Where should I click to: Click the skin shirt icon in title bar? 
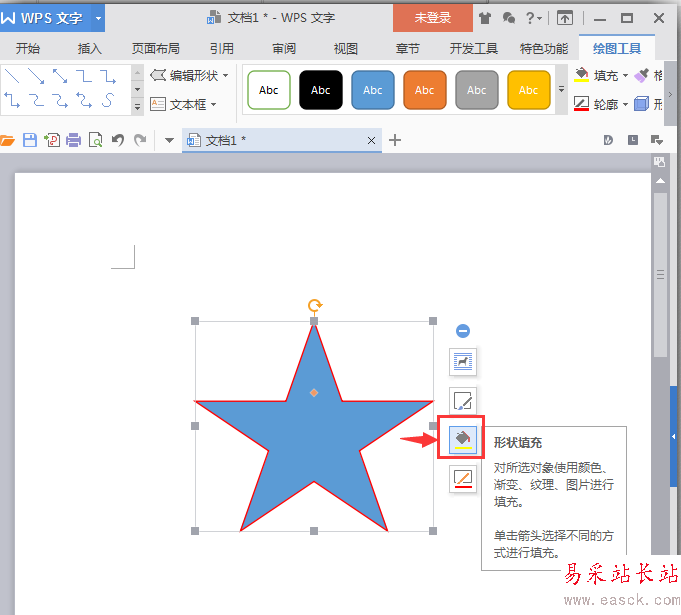[x=485, y=18]
